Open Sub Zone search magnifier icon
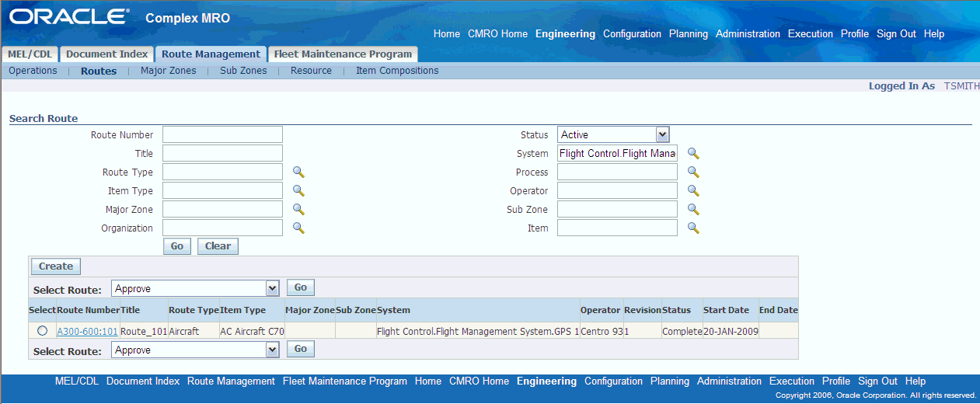This screenshot has width=980, height=404. pyautogui.click(x=693, y=209)
